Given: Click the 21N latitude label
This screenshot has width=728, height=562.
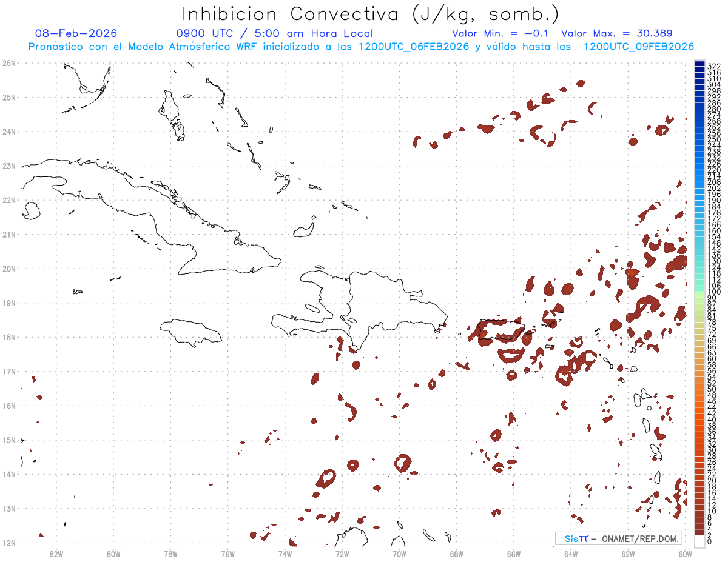Looking at the screenshot, I should pos(8,234).
